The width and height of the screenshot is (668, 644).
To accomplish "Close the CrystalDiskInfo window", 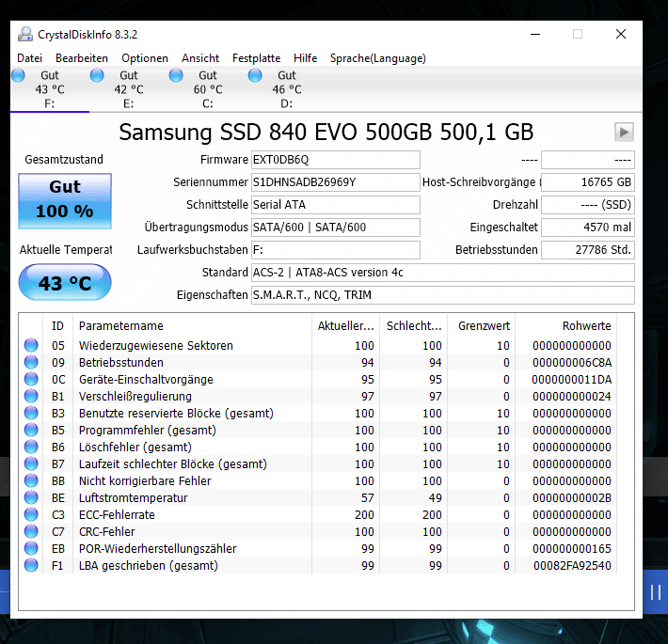I will click(621, 34).
